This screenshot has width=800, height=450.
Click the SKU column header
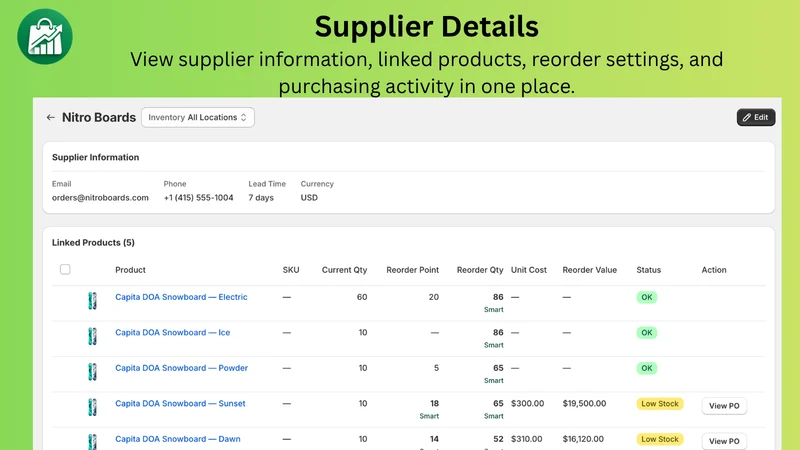(291, 270)
